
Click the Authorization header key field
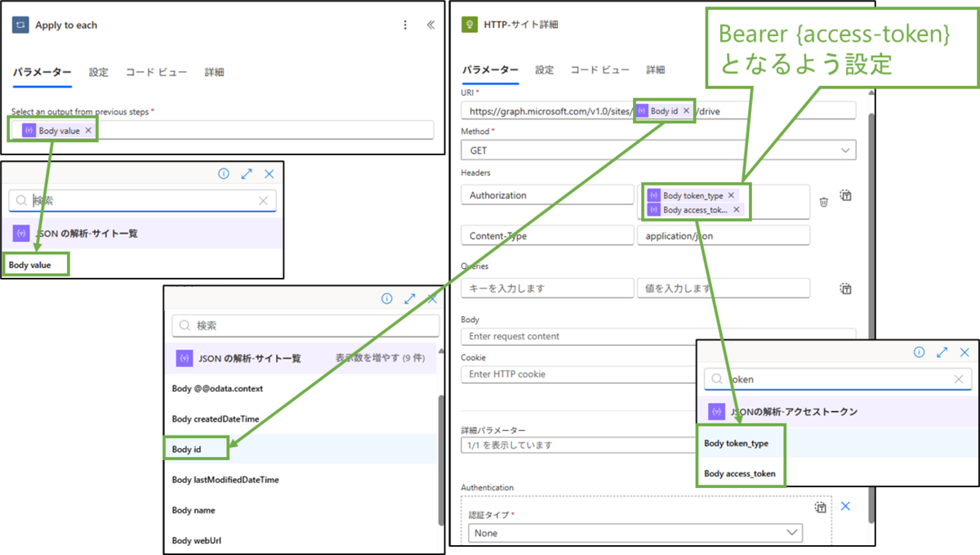(x=546, y=195)
